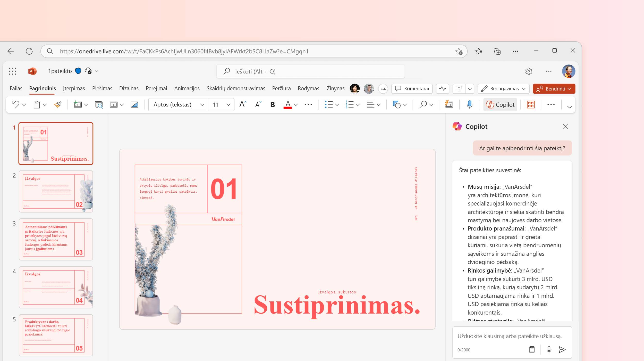Open the bullets dropdown arrow
644x361 pixels.
pos(337,105)
